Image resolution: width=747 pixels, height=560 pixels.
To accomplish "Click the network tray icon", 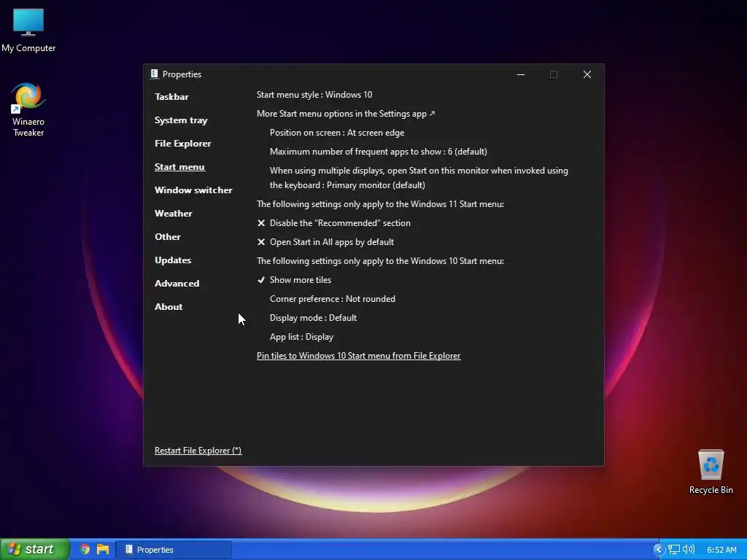I will 673,550.
